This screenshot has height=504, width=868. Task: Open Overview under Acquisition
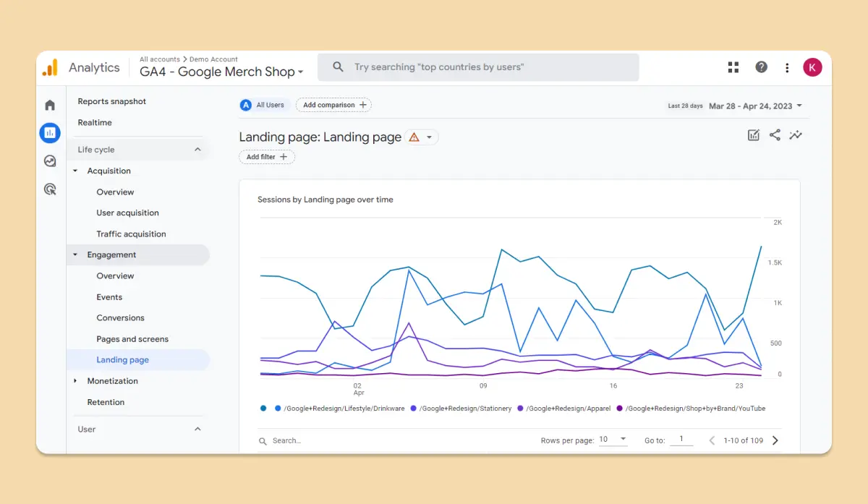tap(116, 192)
